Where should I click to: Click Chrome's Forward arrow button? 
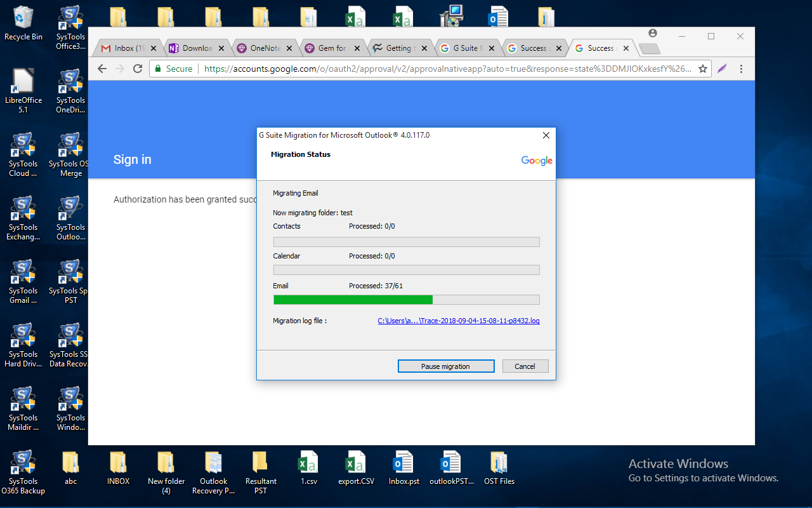pyautogui.click(x=120, y=69)
